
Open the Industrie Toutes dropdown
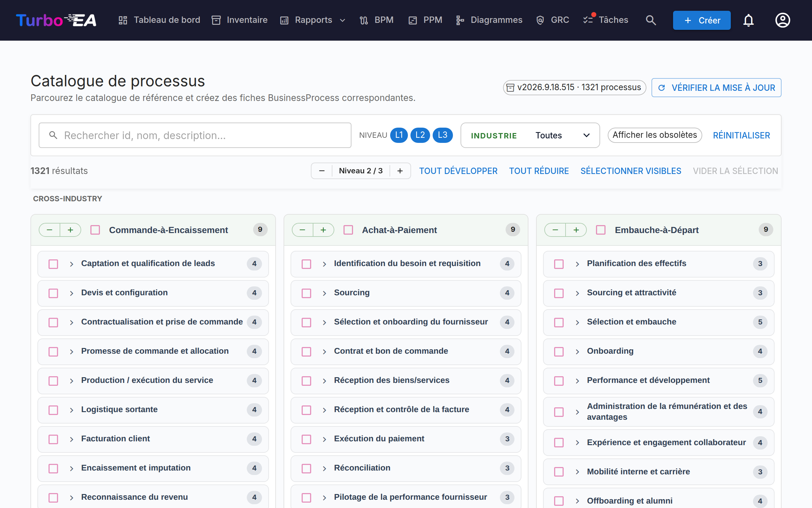pyautogui.click(x=530, y=135)
